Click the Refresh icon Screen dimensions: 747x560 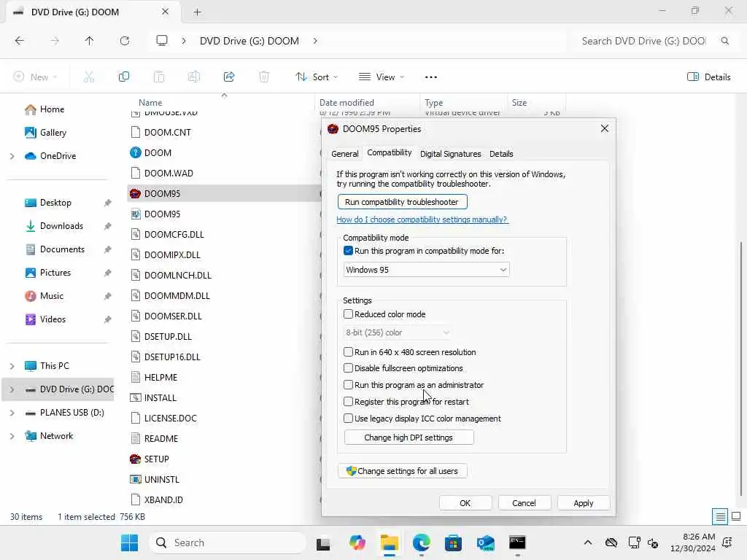tap(125, 41)
